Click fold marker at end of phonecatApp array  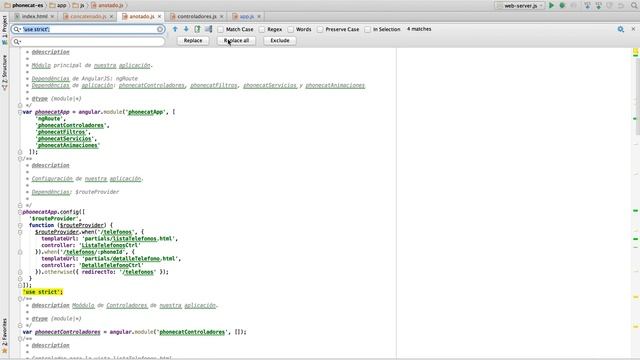pos(20,152)
